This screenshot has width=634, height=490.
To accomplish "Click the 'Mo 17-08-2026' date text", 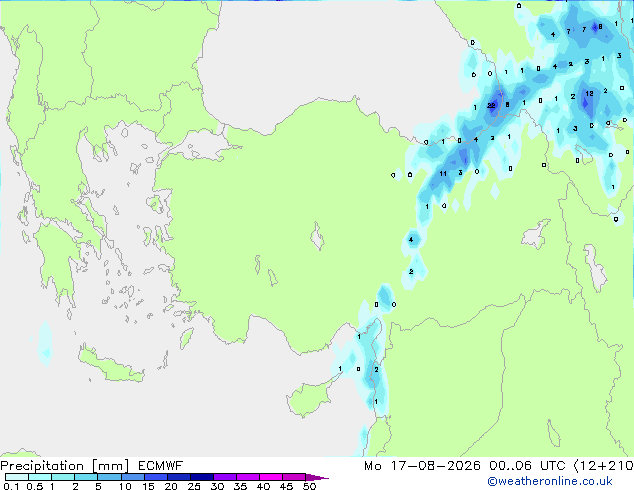I will pyautogui.click(x=422, y=466).
